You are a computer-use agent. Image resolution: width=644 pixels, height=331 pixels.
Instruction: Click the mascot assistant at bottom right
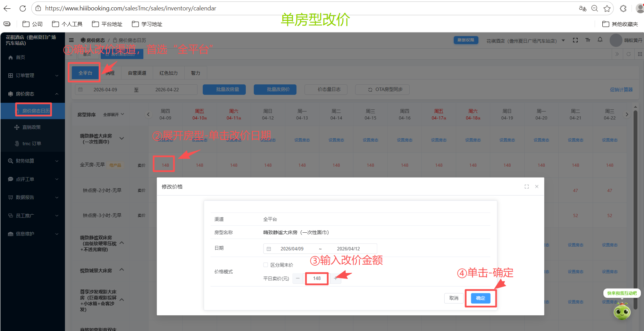pyautogui.click(x=622, y=312)
